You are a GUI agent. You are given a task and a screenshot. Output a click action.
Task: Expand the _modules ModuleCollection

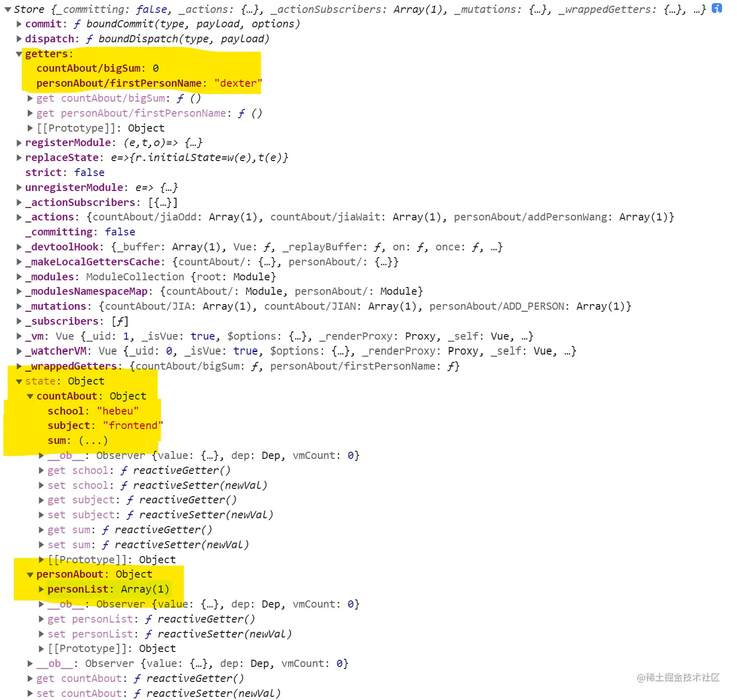tap(19, 277)
